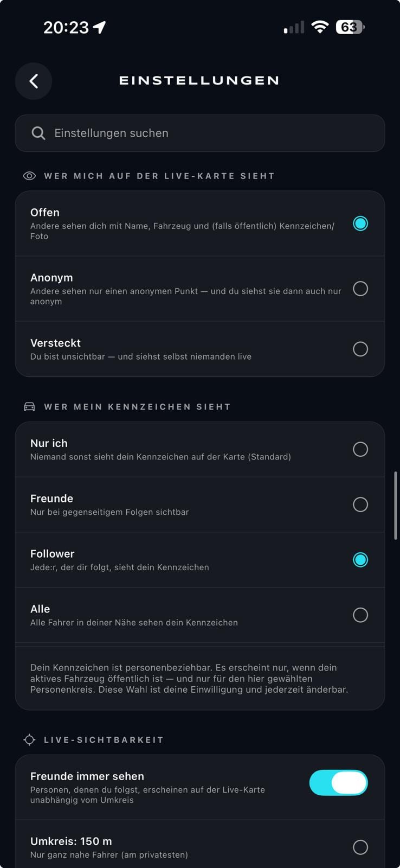This screenshot has width=400, height=868.
Task: Choose Alle for license plate visibility
Action: click(x=360, y=615)
